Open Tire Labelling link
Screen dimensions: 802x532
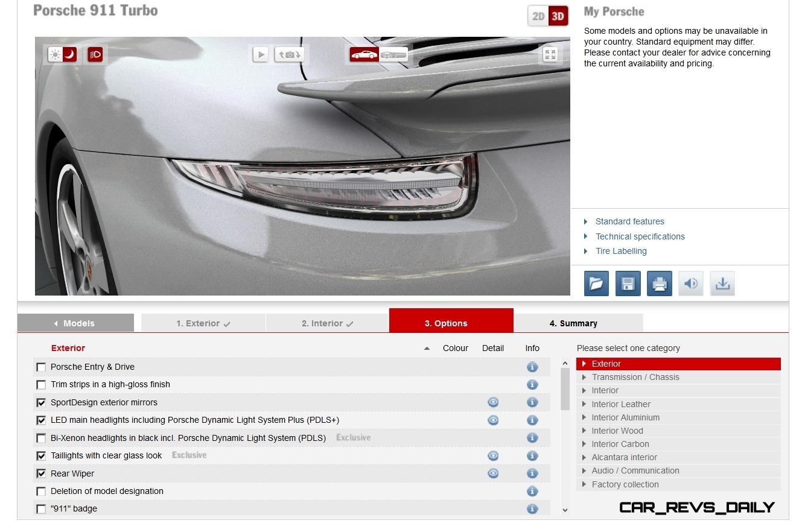620,251
